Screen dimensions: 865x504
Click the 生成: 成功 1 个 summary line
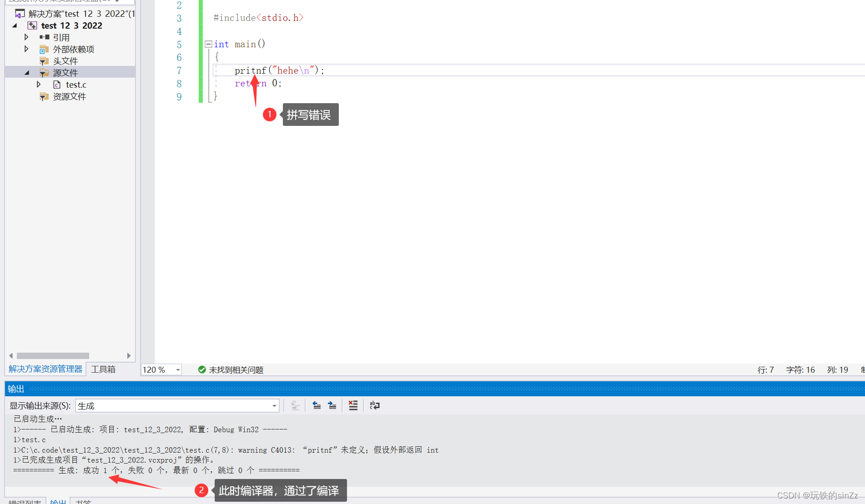point(156,470)
